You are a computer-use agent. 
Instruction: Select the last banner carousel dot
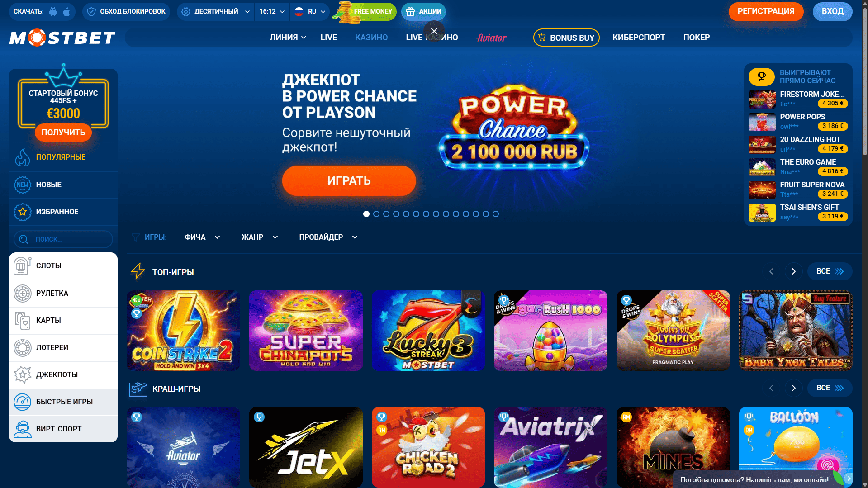496,214
